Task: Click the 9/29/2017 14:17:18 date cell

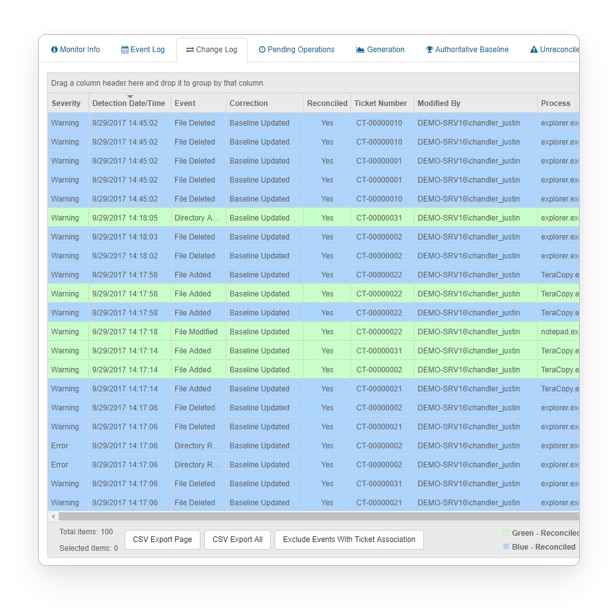Action: point(130,332)
